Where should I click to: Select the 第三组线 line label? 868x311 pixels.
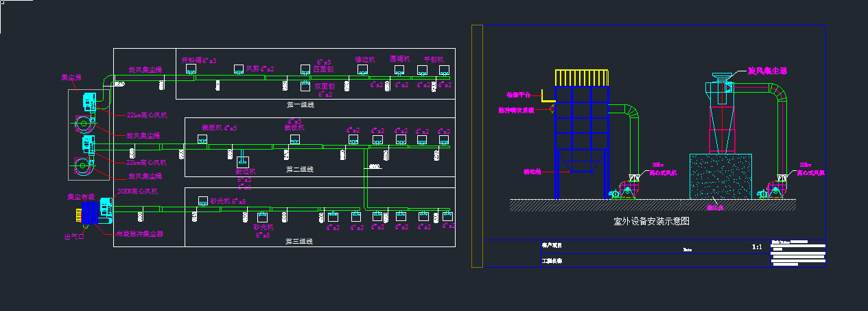[x=300, y=242]
